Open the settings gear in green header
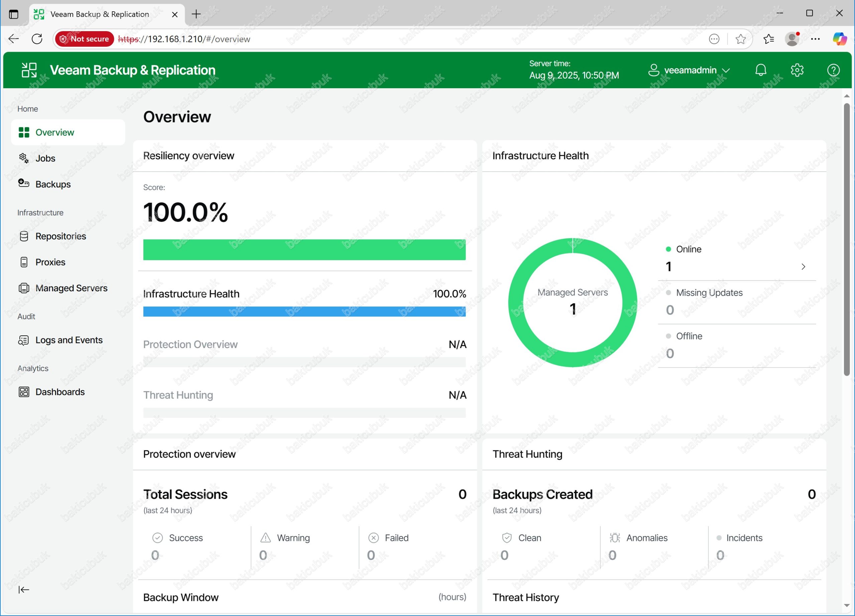This screenshot has height=616, width=855. tap(797, 70)
